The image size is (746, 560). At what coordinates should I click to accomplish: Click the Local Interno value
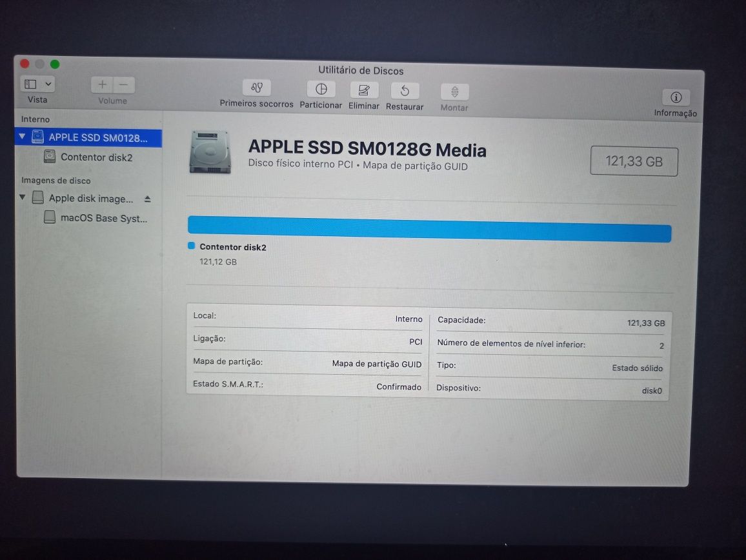point(408,319)
